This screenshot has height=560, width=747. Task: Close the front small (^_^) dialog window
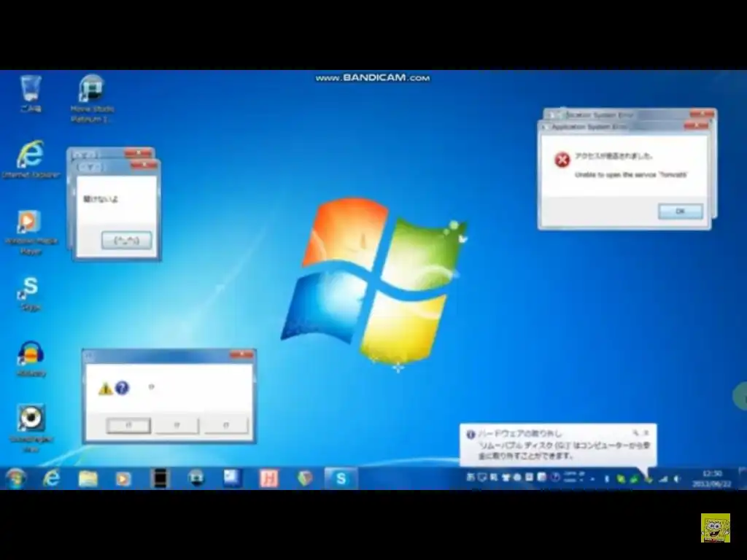coord(144,165)
